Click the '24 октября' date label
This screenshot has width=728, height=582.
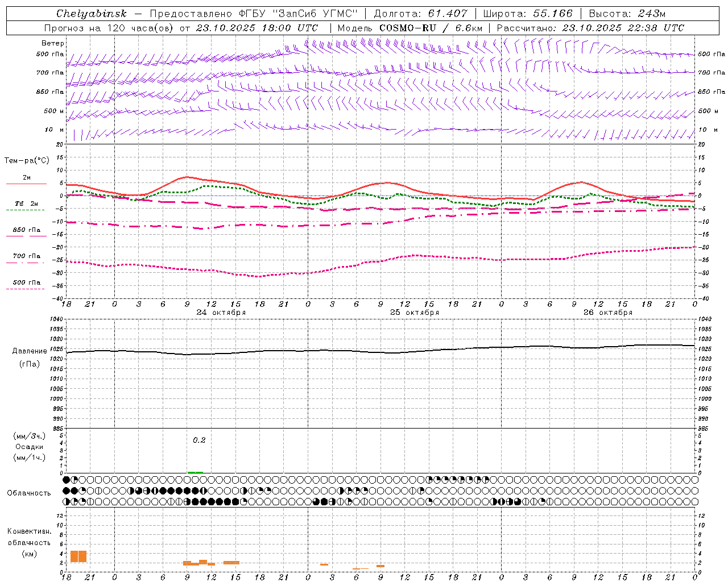[x=221, y=313]
